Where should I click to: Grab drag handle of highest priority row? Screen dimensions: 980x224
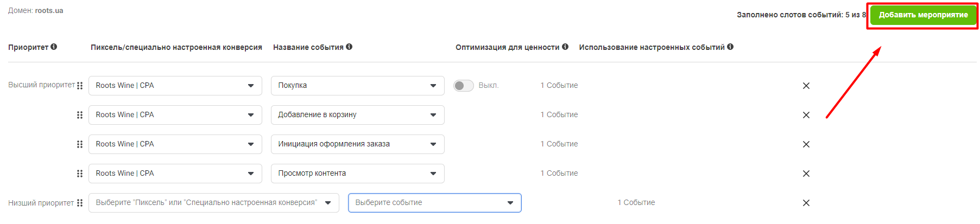click(x=80, y=86)
